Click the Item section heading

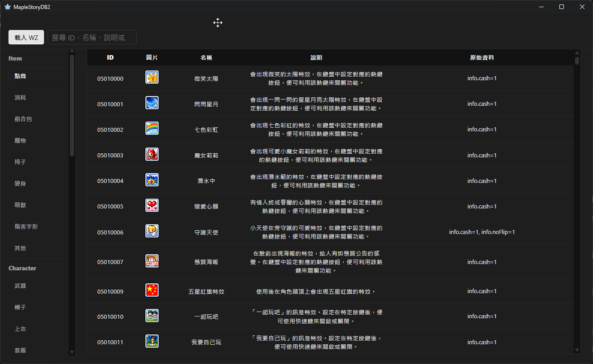pos(15,58)
